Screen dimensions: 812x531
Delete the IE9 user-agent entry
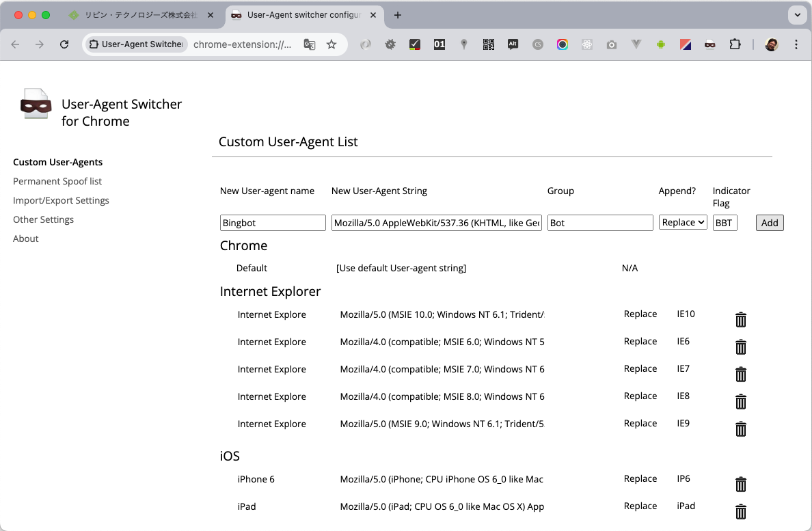click(x=740, y=428)
